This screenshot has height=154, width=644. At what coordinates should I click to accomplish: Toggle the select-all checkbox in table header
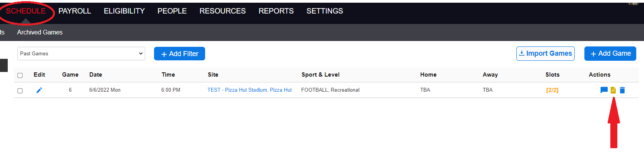click(x=20, y=75)
